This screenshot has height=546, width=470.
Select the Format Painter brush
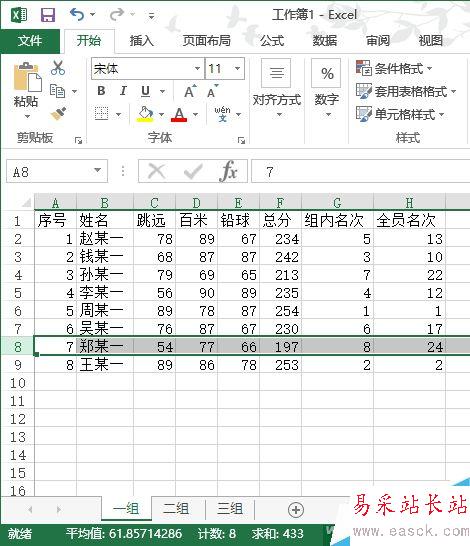[58, 114]
